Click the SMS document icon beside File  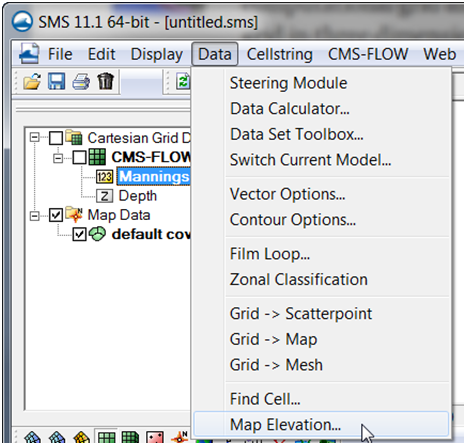click(x=29, y=54)
